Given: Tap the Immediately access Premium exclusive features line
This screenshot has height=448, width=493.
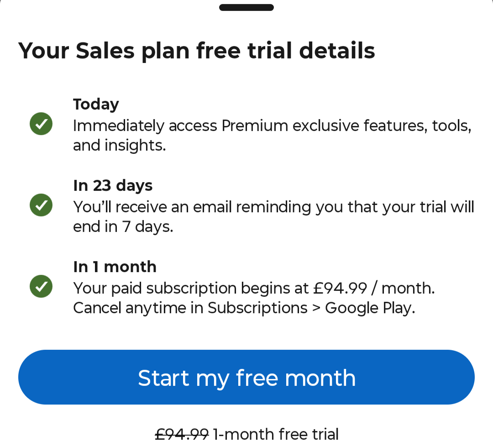Looking at the screenshot, I should tap(272, 126).
